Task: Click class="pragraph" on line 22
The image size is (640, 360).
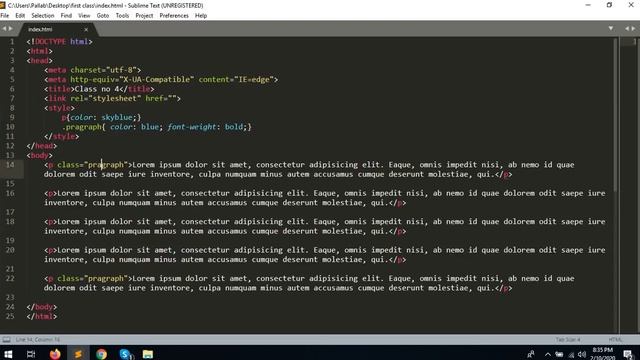Action: tap(92, 278)
